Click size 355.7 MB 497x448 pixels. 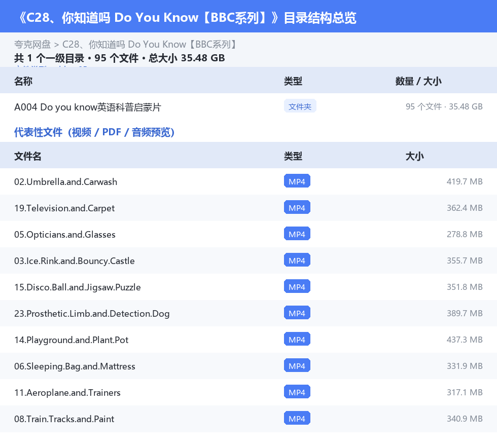click(x=465, y=260)
